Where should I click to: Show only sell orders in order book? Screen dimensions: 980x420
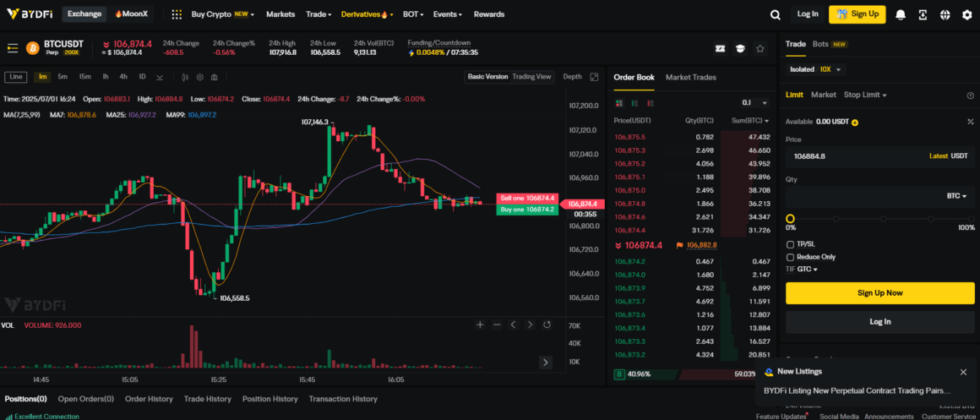coord(650,103)
